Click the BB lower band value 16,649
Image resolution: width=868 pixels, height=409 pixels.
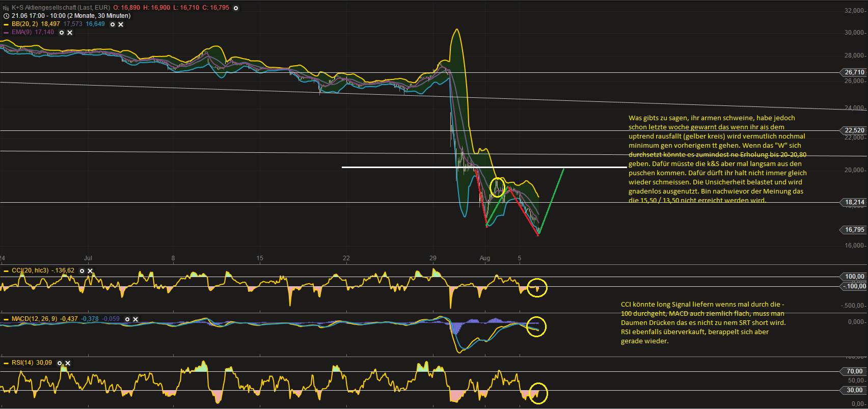click(95, 24)
